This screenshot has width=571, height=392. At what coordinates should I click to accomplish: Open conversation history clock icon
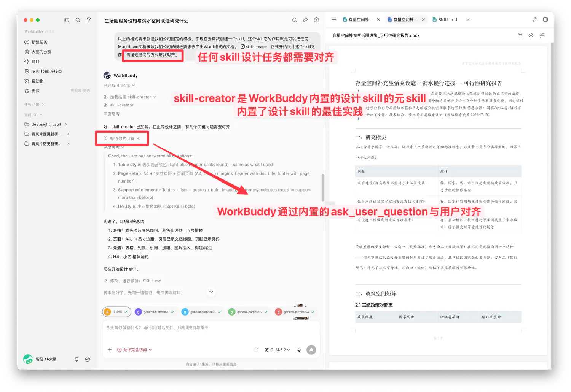point(317,20)
